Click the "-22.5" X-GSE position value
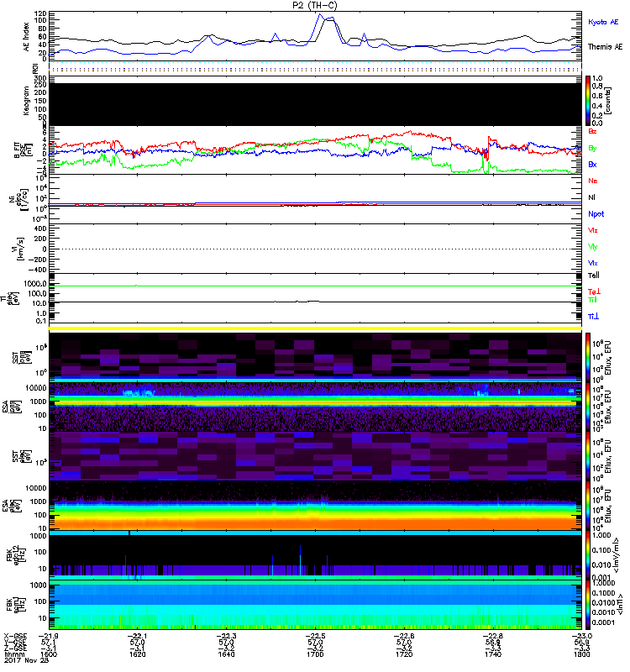Image resolution: width=630 pixels, height=672 pixels. [315, 636]
